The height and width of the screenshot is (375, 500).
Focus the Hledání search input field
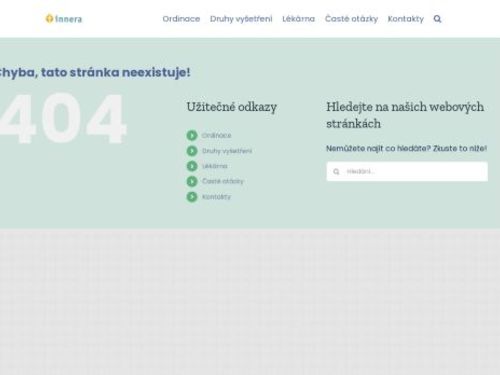(x=407, y=171)
